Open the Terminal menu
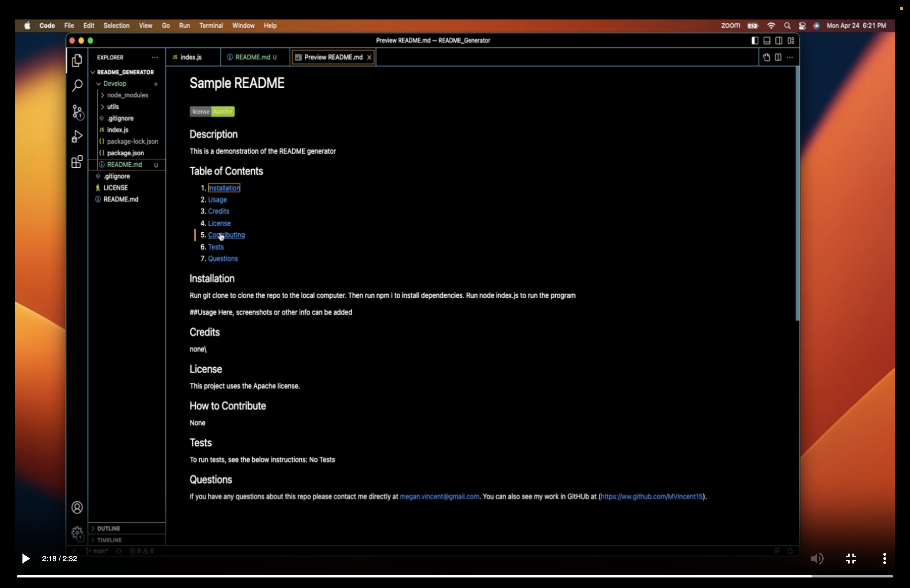 211,25
